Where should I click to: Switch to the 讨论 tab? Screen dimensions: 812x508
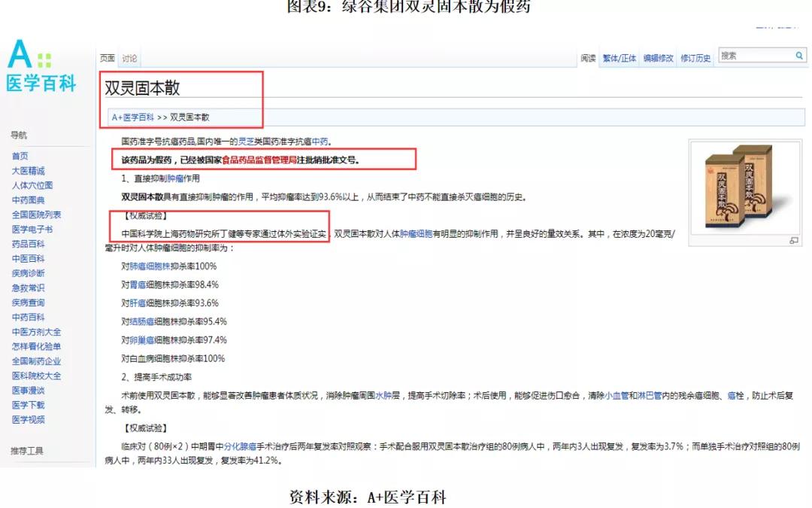129,58
